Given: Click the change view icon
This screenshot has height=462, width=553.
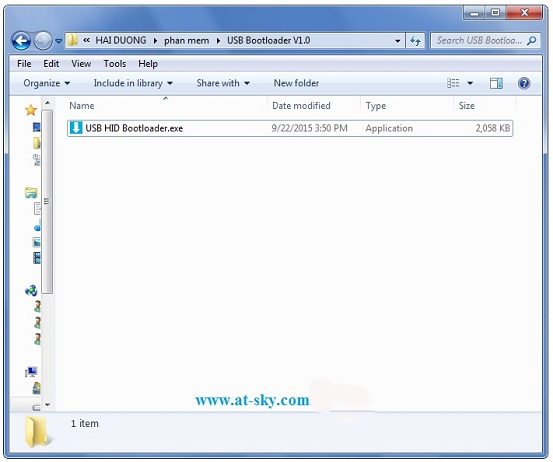Looking at the screenshot, I should pos(453,83).
